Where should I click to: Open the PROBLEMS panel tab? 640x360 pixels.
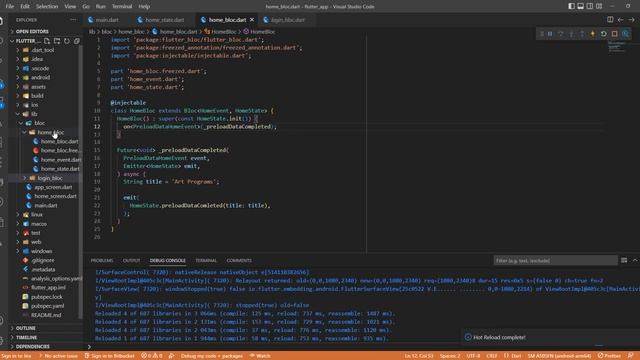tap(102, 260)
